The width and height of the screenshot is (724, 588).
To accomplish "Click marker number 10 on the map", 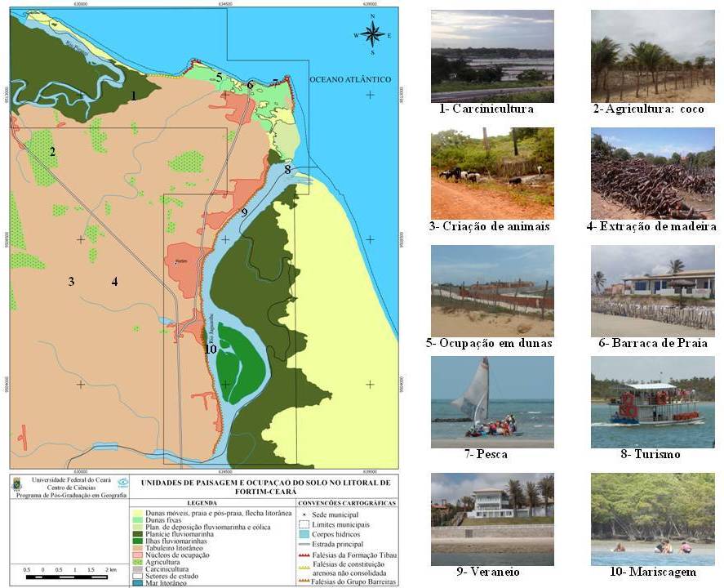I will (x=211, y=349).
